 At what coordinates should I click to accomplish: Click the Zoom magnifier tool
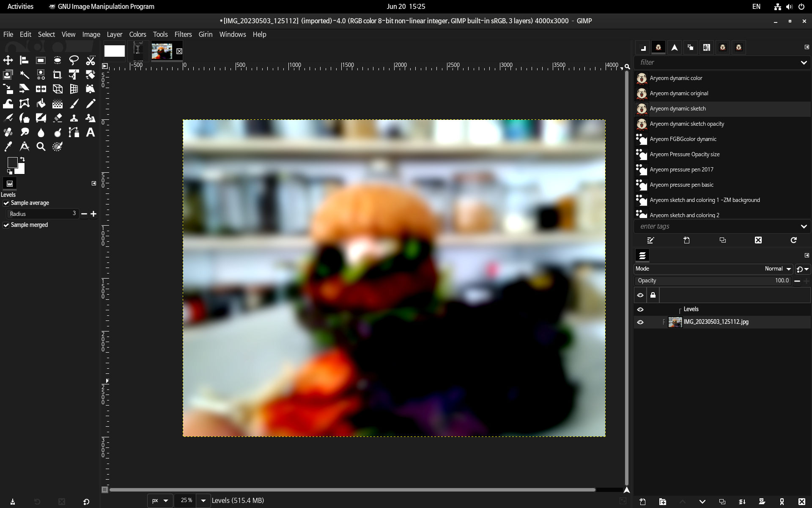click(x=41, y=147)
